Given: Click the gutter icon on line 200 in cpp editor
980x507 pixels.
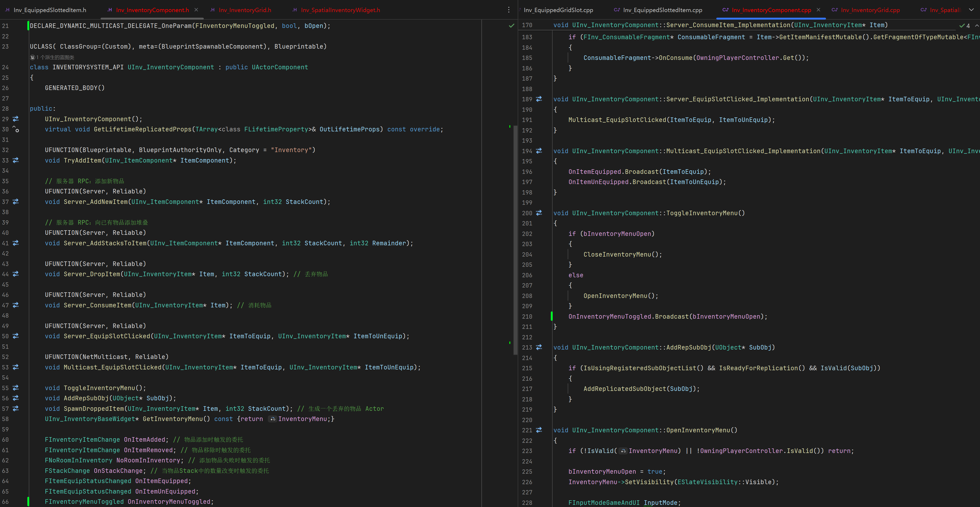Looking at the screenshot, I should pos(539,213).
